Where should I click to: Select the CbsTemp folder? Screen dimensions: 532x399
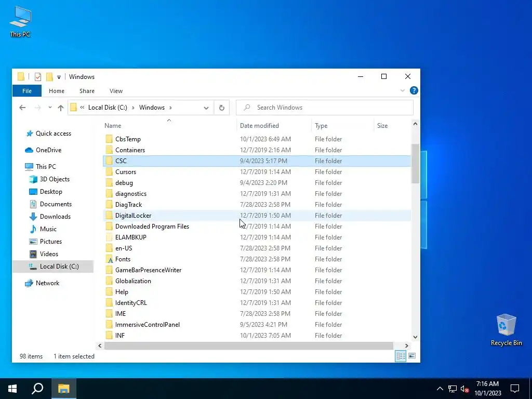(x=257, y=139)
